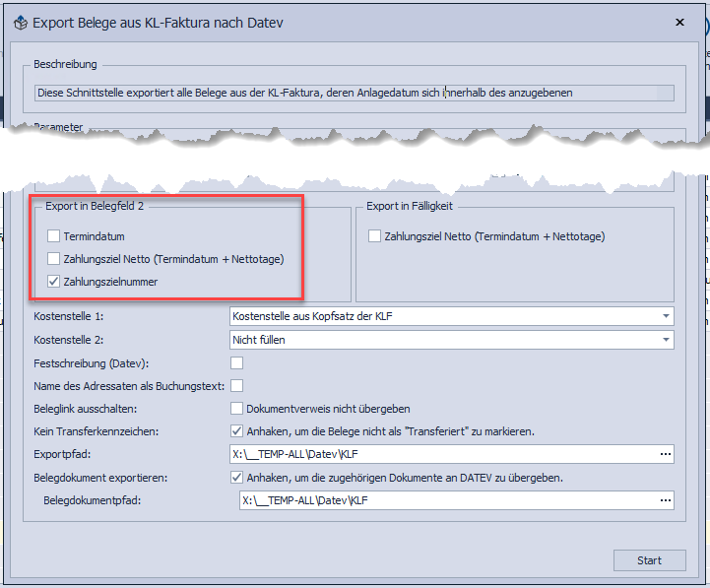Enable the Termindatum checkbox in Belegfeld 2
This screenshot has height=588, width=710.
coord(53,236)
